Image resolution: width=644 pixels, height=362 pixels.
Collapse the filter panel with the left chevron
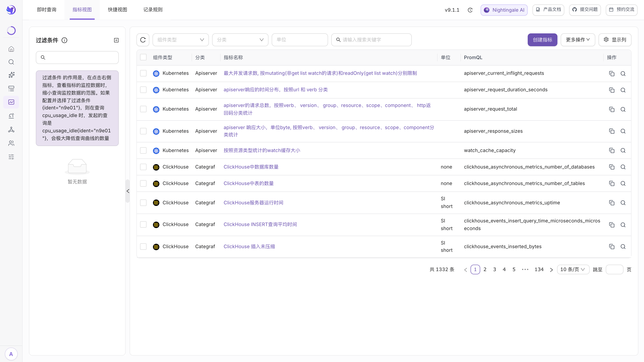point(128,191)
